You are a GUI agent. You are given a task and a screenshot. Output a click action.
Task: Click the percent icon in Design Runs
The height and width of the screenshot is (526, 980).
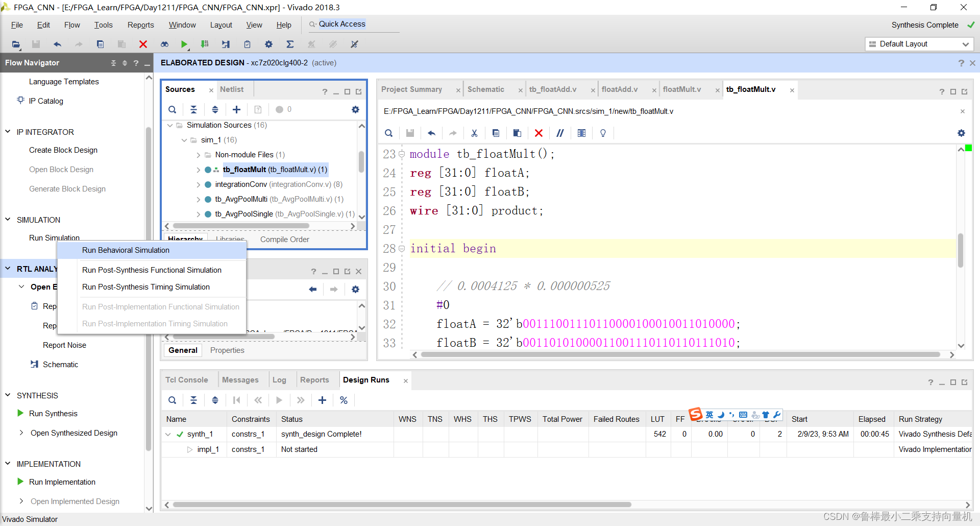344,400
